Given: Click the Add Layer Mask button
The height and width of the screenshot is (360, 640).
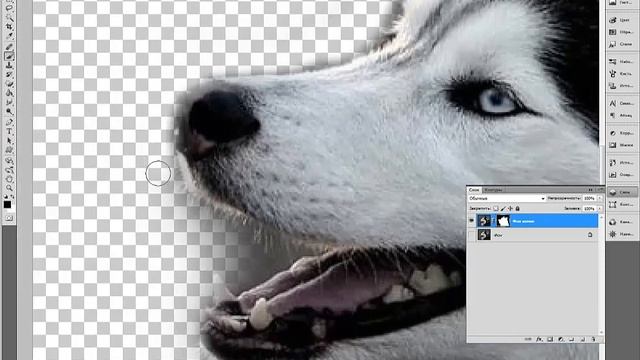Looking at the screenshot, I should click(550, 339).
